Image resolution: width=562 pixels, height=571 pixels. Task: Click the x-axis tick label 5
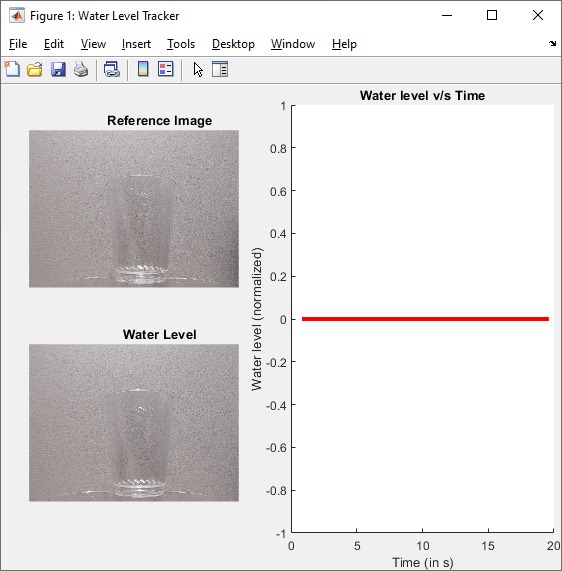[x=357, y=546]
